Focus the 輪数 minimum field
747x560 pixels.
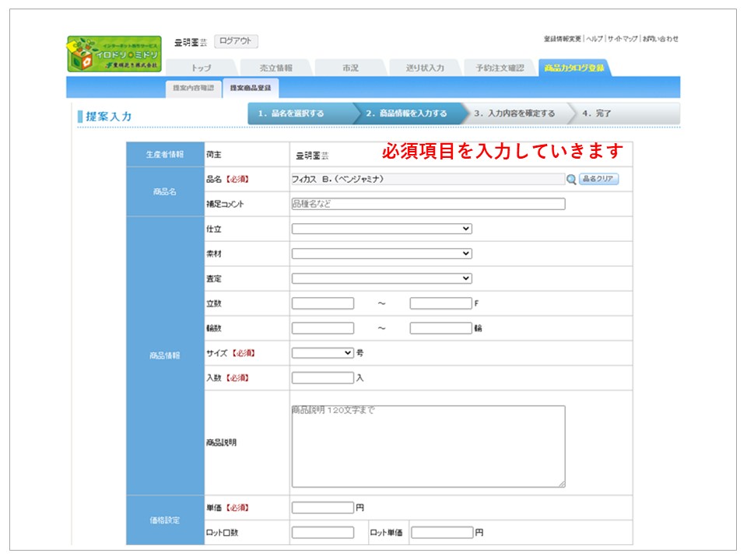[322, 328]
